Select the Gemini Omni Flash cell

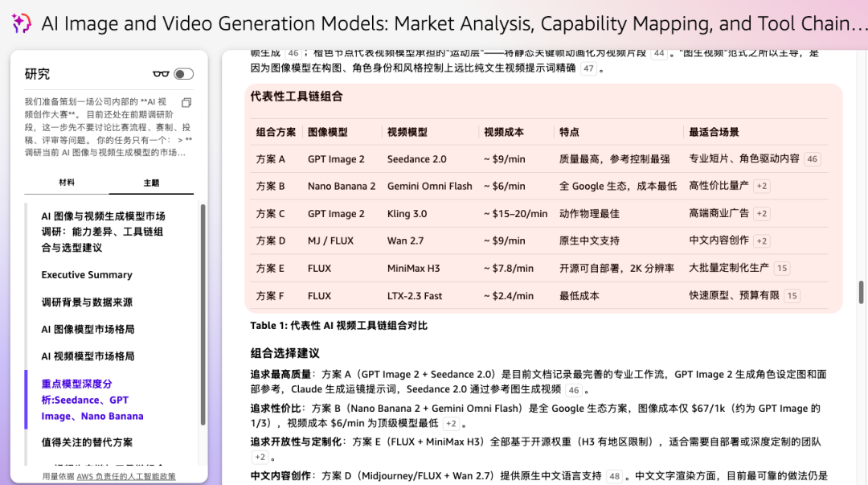pyautogui.click(x=429, y=187)
